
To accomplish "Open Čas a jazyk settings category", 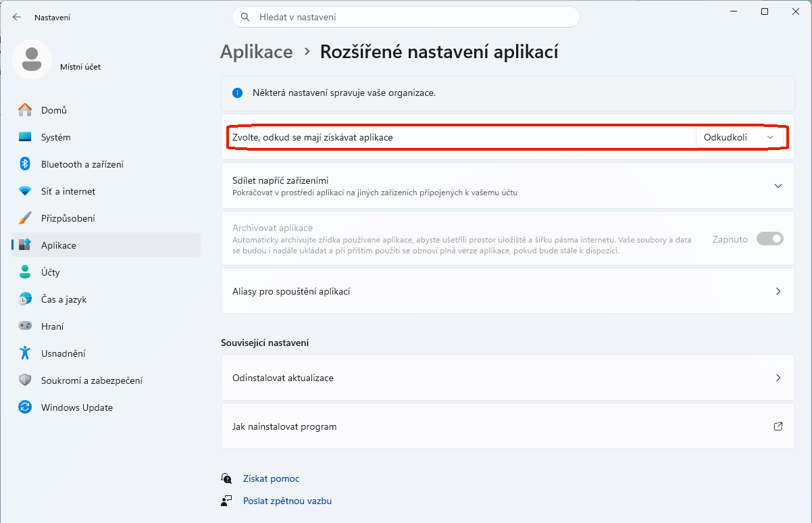I will pyautogui.click(x=64, y=299).
